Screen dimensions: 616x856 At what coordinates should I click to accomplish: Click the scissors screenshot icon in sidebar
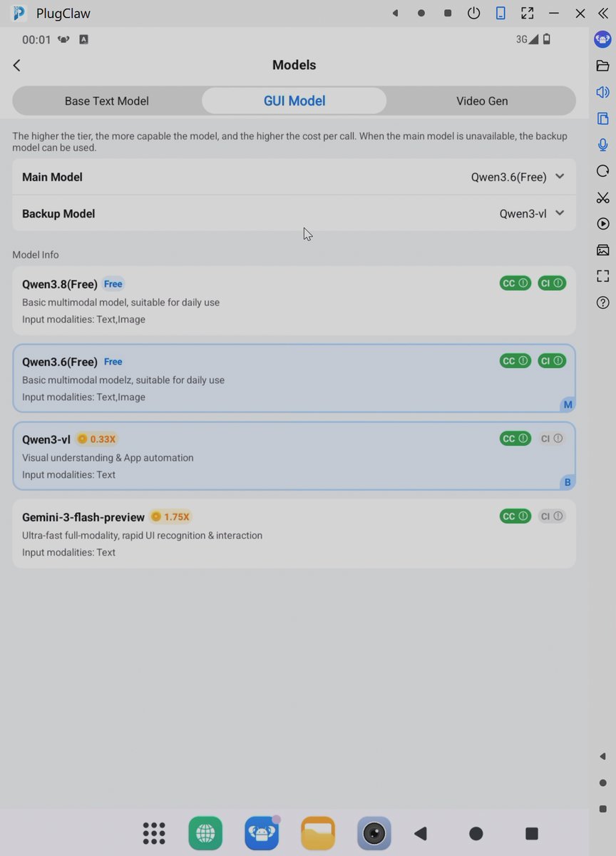click(602, 198)
